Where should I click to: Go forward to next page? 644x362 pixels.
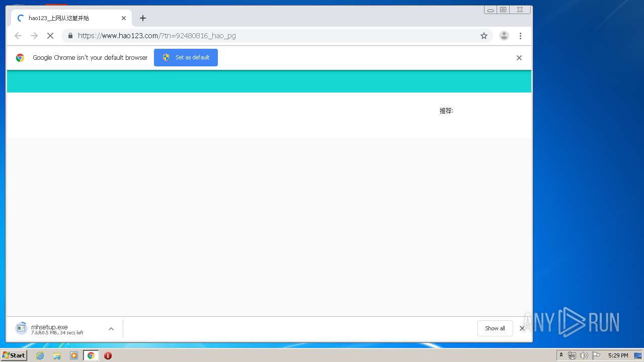(x=34, y=36)
